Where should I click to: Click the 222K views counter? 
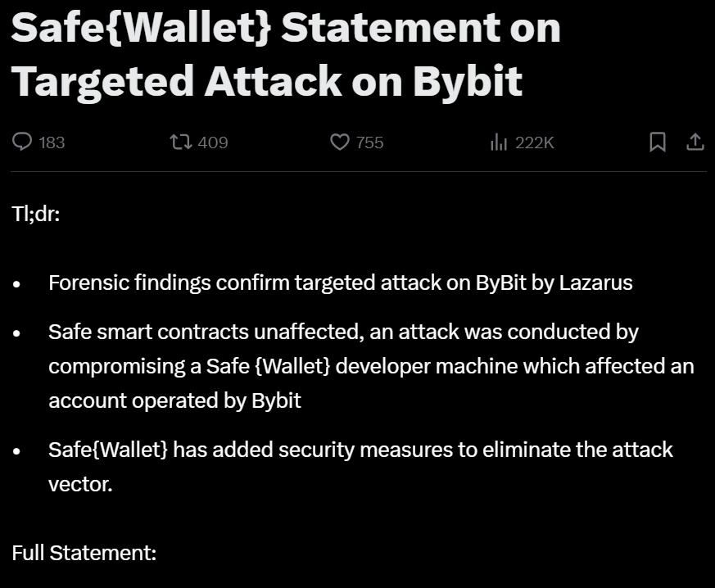click(x=534, y=142)
